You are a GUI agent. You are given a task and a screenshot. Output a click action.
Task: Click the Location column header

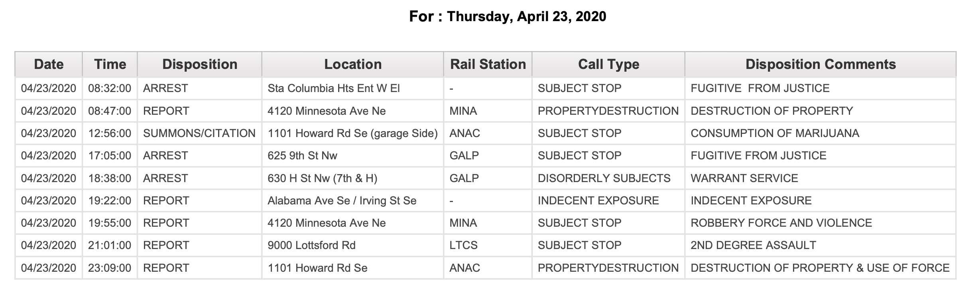click(x=353, y=64)
